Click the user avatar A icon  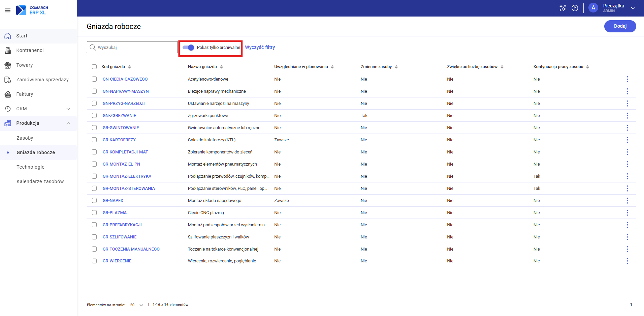click(593, 8)
